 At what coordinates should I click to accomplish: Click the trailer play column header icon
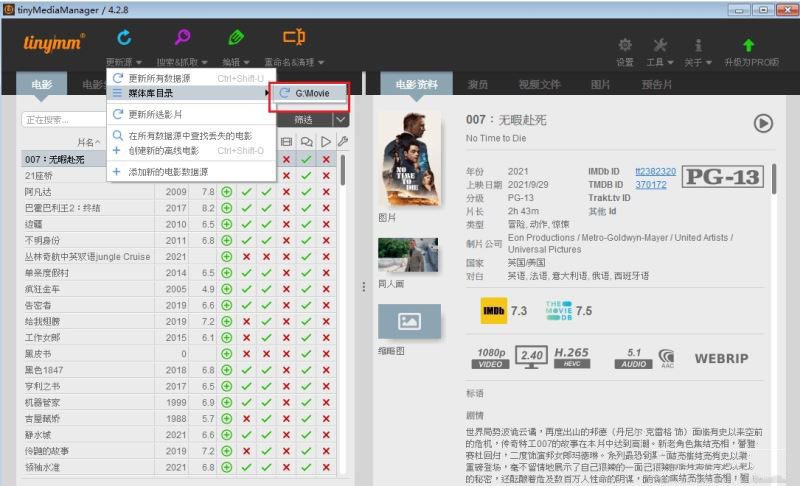click(326, 142)
